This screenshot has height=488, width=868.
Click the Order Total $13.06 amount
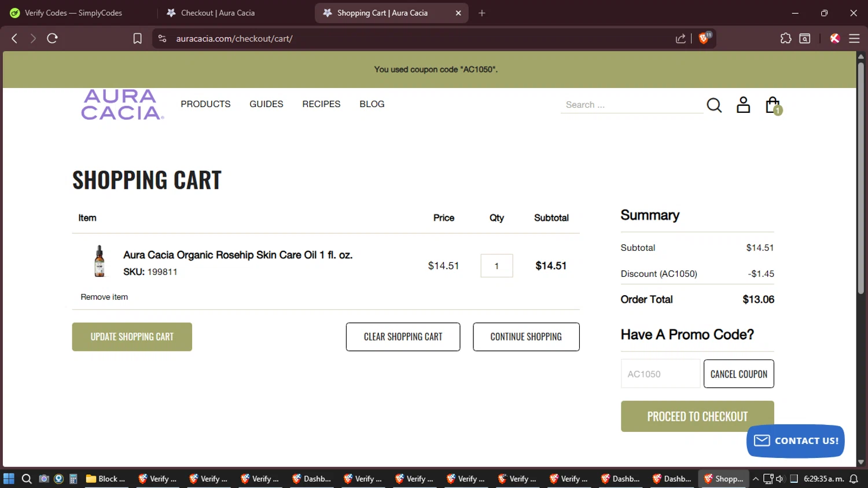coord(758,299)
